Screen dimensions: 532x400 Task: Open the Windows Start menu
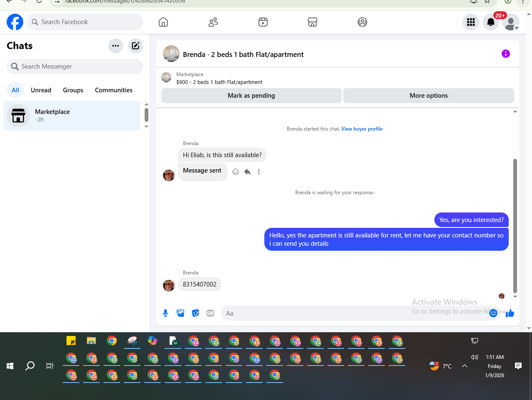pos(10,366)
